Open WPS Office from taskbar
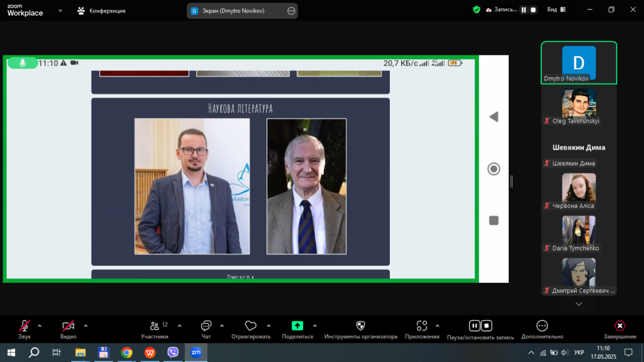Viewport: 644px width, 362px height. pyautogui.click(x=150, y=353)
